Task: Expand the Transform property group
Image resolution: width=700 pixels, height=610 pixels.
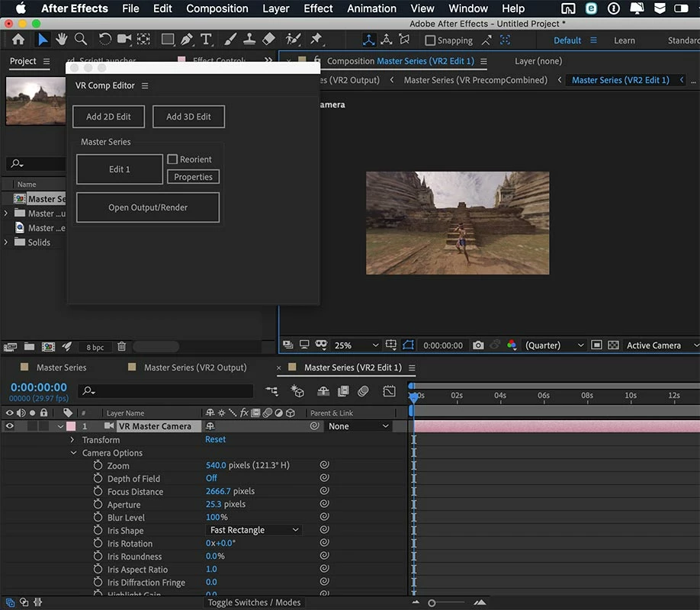Action: click(72, 440)
